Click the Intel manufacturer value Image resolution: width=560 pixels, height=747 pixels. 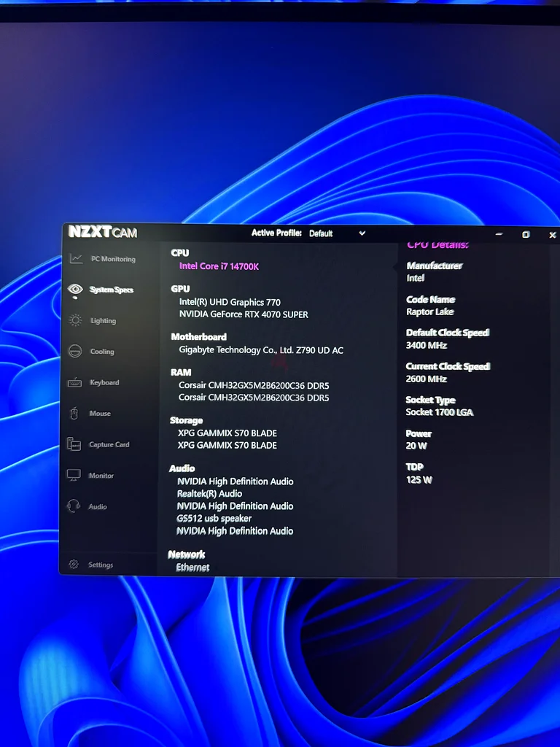pos(415,278)
